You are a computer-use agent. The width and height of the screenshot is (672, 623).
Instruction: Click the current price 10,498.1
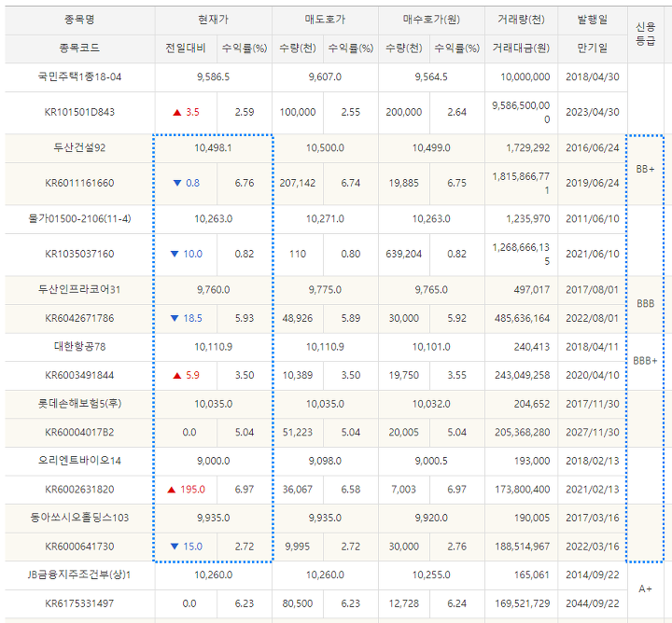pos(214,147)
